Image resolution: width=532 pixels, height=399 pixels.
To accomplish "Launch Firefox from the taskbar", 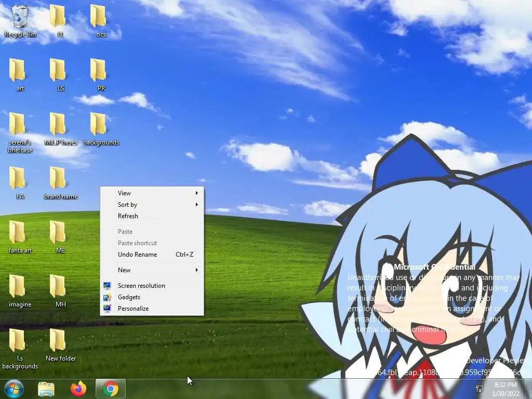I will pos(78,389).
